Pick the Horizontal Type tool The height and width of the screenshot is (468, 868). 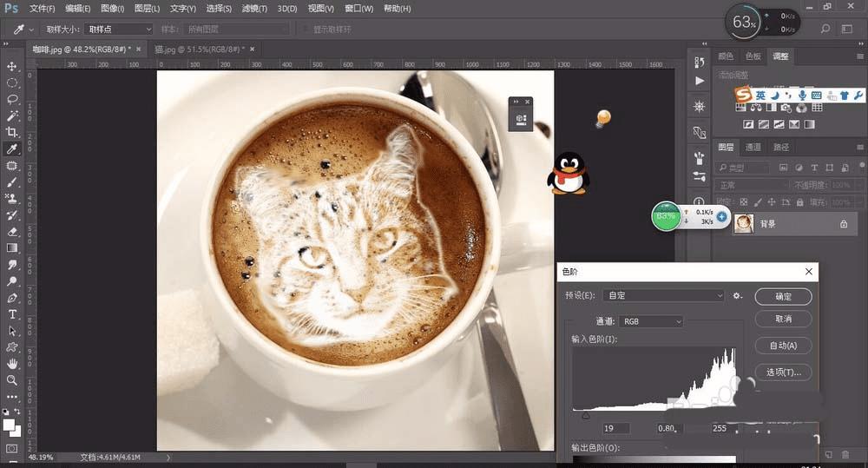coord(12,313)
